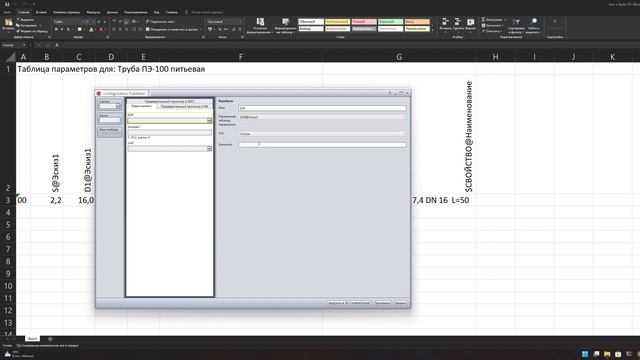Open the number format combo box
The width and height of the screenshot is (640, 360).
[224, 21]
